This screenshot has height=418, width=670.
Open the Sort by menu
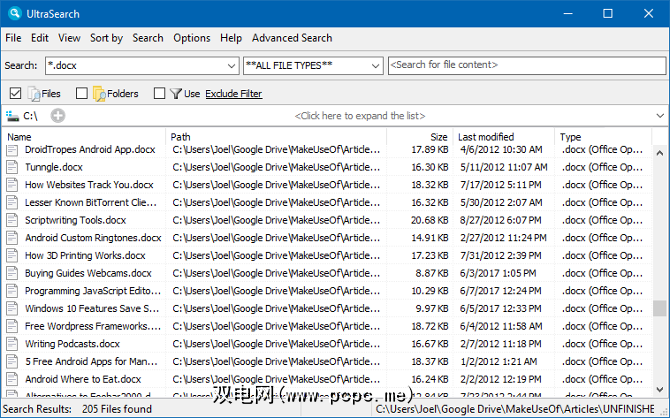106,38
